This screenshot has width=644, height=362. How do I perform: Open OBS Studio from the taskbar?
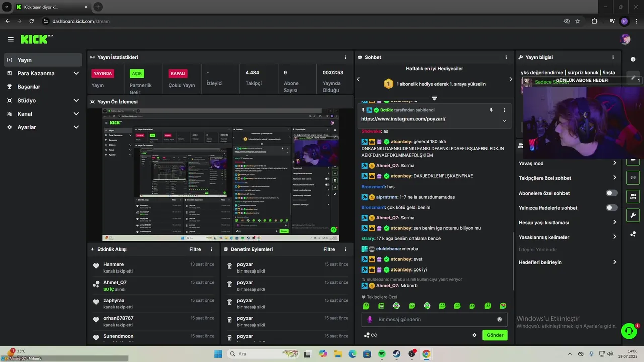coord(412,354)
